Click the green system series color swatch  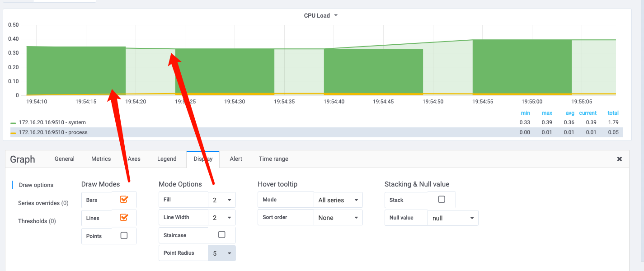tap(13, 123)
